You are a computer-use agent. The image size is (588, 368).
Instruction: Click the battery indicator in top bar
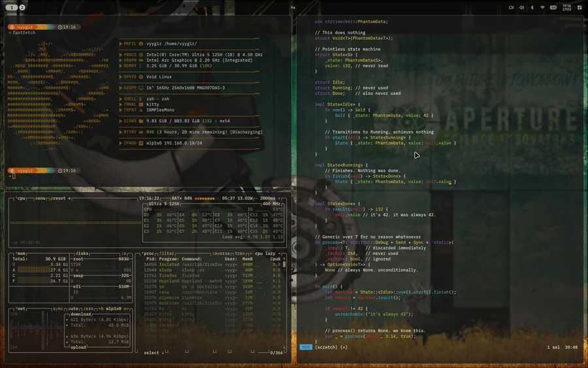click(x=553, y=7)
